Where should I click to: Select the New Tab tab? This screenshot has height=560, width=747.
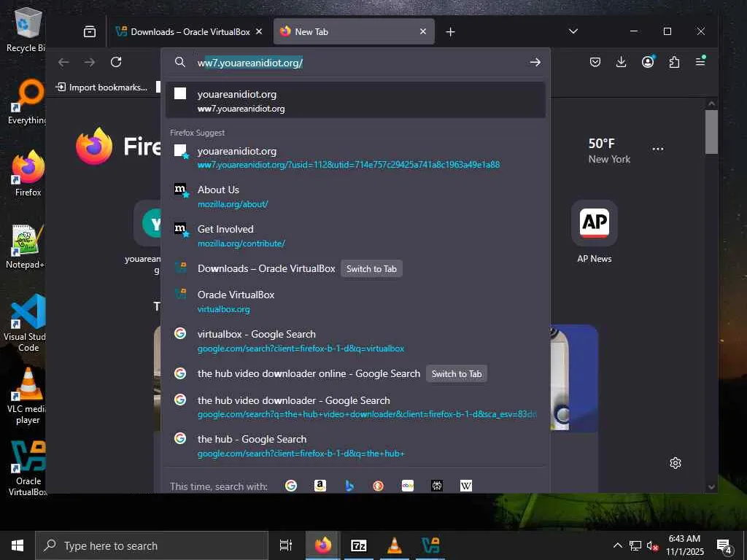(354, 32)
